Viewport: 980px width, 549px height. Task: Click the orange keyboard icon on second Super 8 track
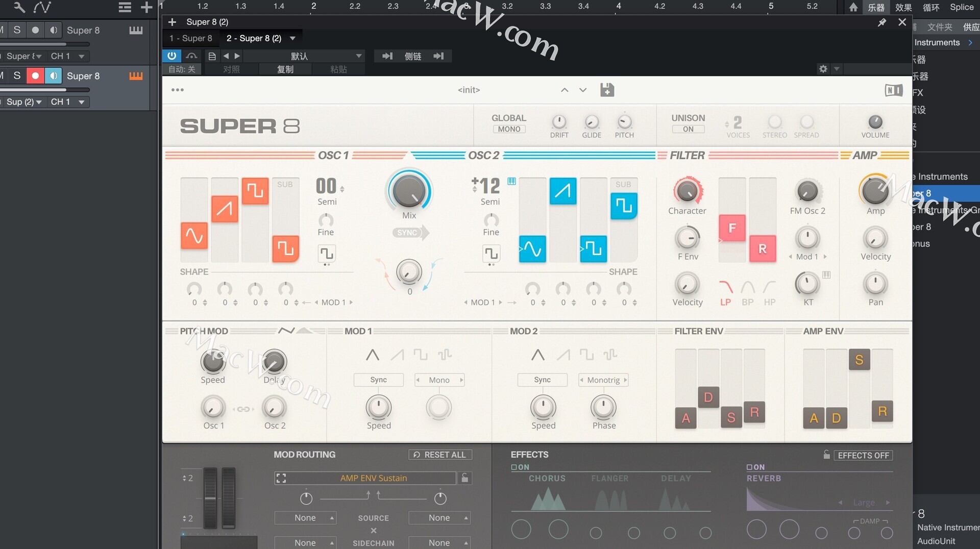pyautogui.click(x=136, y=76)
